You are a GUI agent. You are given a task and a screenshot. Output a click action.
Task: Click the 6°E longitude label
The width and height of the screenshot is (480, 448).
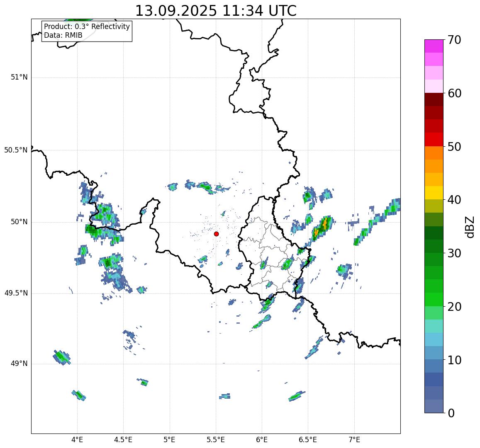[262, 440]
